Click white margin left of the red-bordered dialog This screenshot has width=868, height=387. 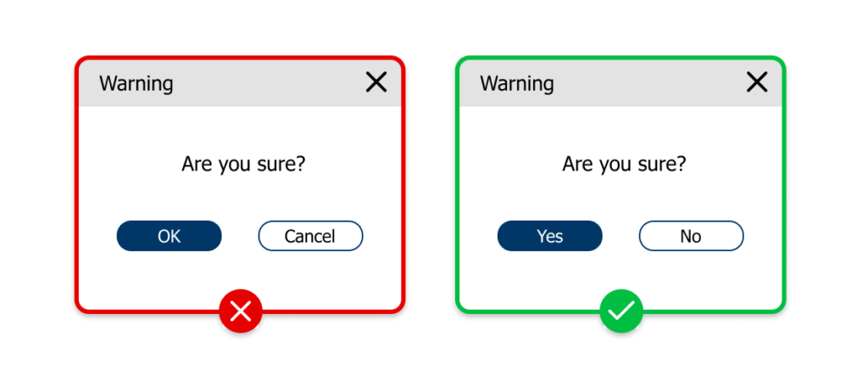[x=37, y=187]
